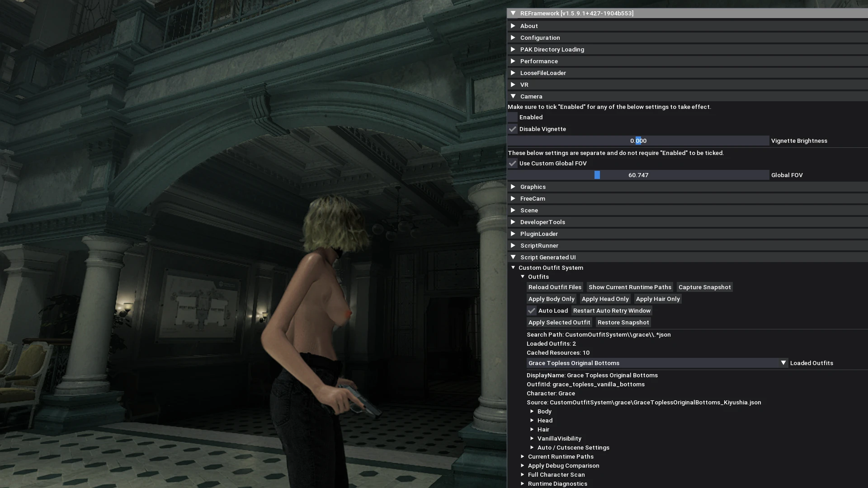Collapse the REFramework window title arrow

click(513, 13)
